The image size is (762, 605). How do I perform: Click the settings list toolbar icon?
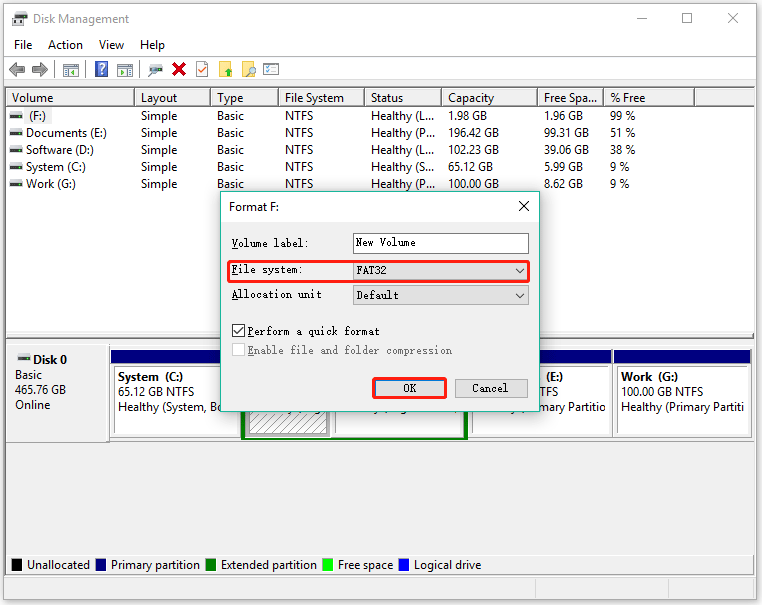click(271, 69)
